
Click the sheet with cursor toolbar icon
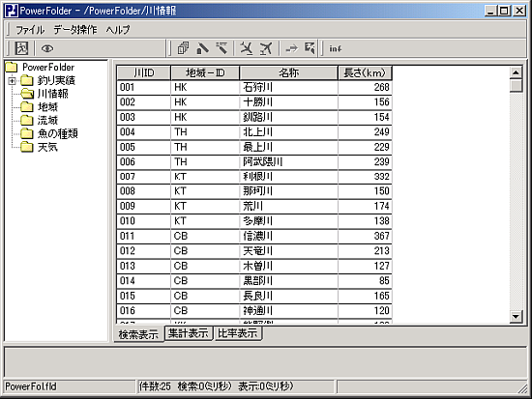(x=310, y=48)
